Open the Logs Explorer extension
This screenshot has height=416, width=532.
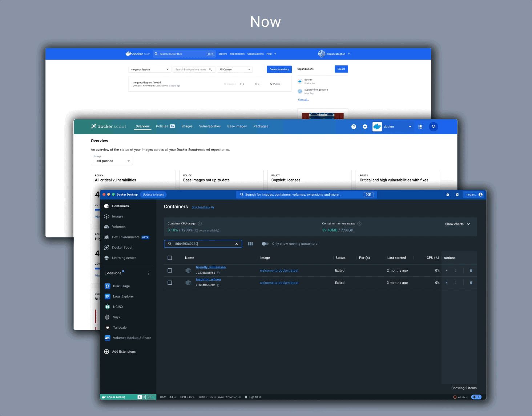[124, 296]
